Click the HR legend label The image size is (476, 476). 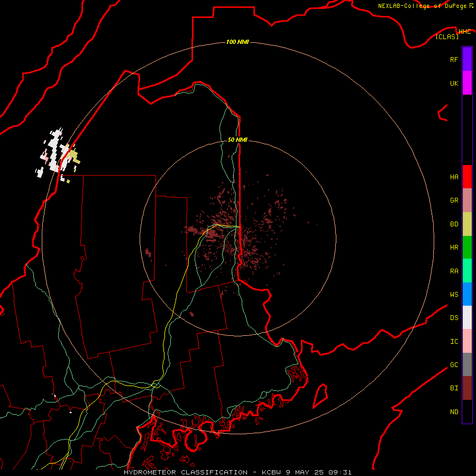coord(454,248)
